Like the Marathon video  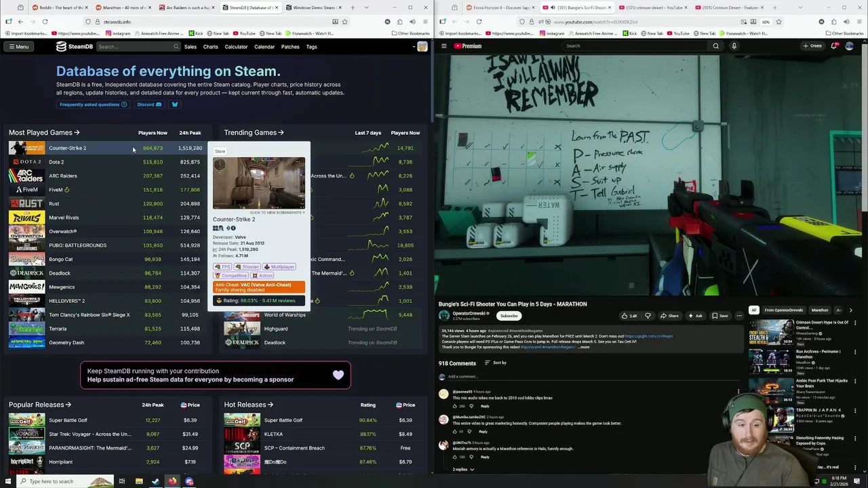tap(630, 316)
